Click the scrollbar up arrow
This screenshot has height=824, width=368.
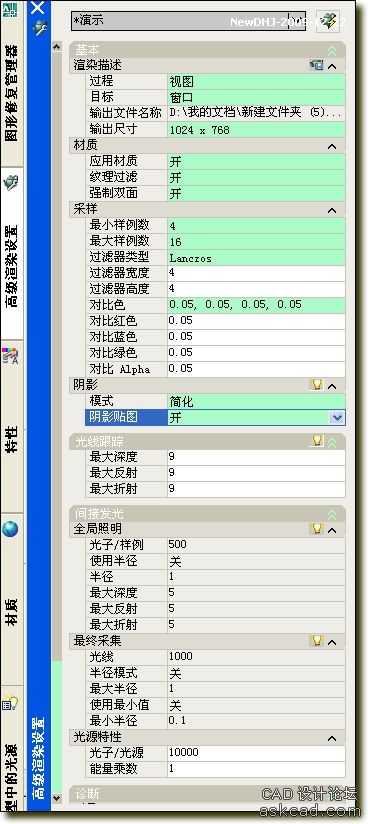(57, 47)
